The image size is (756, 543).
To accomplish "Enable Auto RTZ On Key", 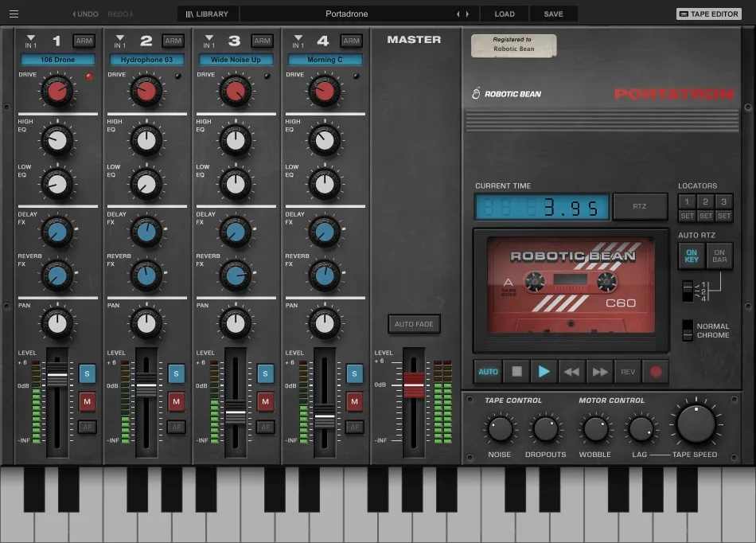I will pos(692,256).
